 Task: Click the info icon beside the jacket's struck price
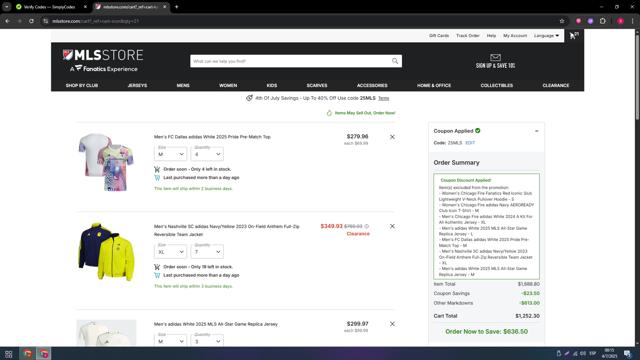click(367, 226)
